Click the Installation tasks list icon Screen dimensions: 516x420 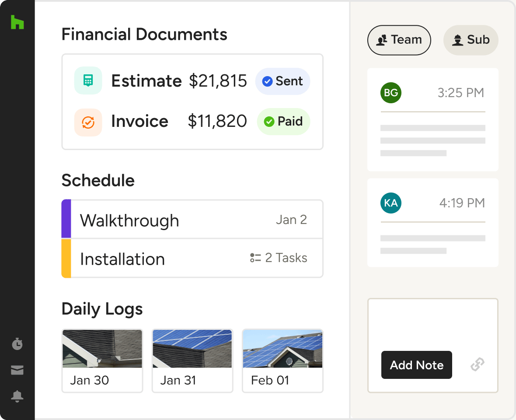(x=255, y=258)
